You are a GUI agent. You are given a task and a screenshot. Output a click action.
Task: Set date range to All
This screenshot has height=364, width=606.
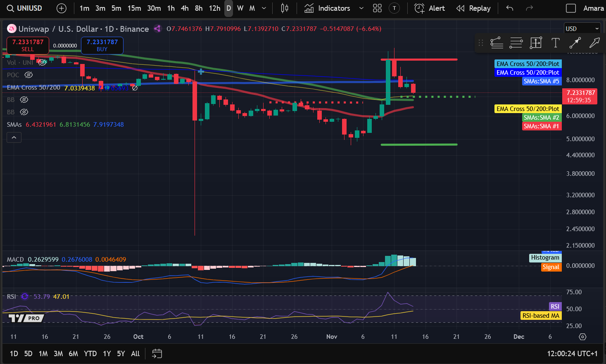(135, 354)
